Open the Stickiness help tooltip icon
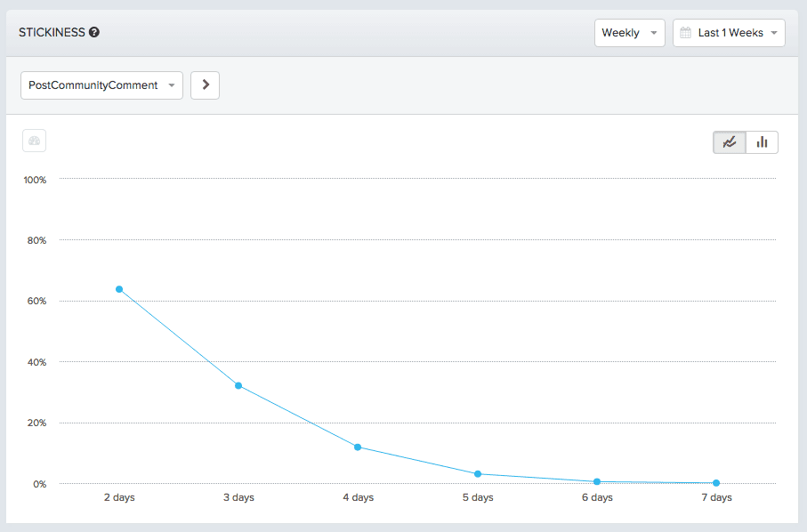The image size is (807, 532). click(95, 31)
